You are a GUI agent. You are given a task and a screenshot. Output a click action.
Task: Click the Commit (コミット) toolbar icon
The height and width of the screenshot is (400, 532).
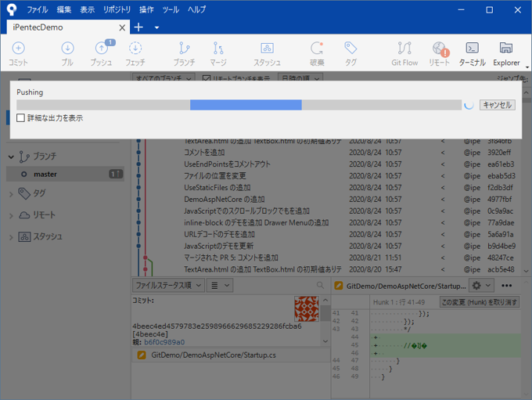click(x=18, y=54)
